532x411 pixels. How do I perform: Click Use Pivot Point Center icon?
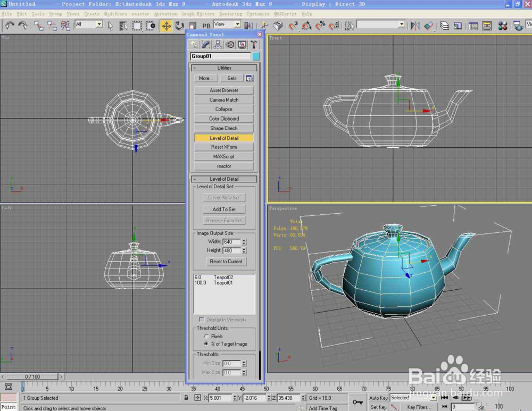(249, 26)
